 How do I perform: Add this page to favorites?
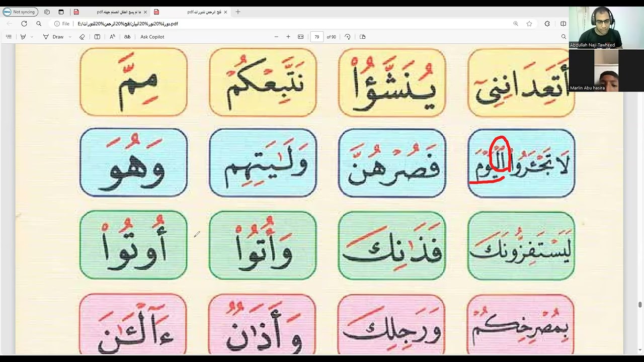tap(529, 24)
